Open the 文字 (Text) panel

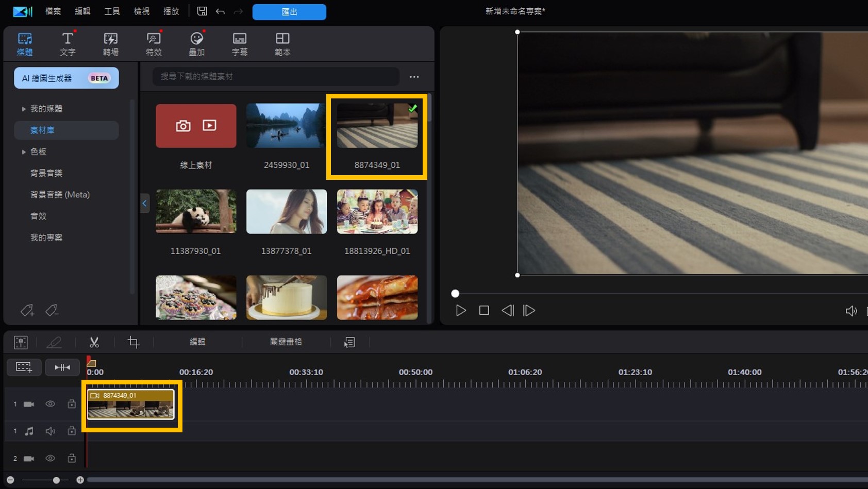(x=68, y=43)
